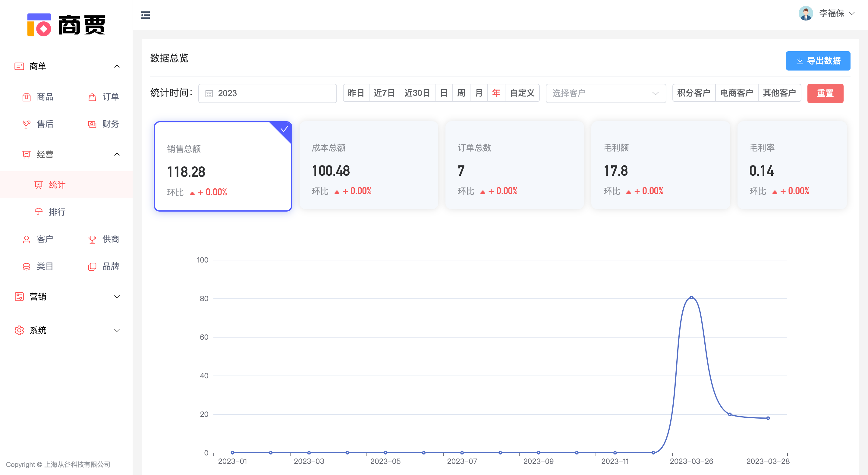Click the chart peak point at 2023-03-26
Image resolution: width=868 pixels, height=475 pixels.
tap(691, 297)
